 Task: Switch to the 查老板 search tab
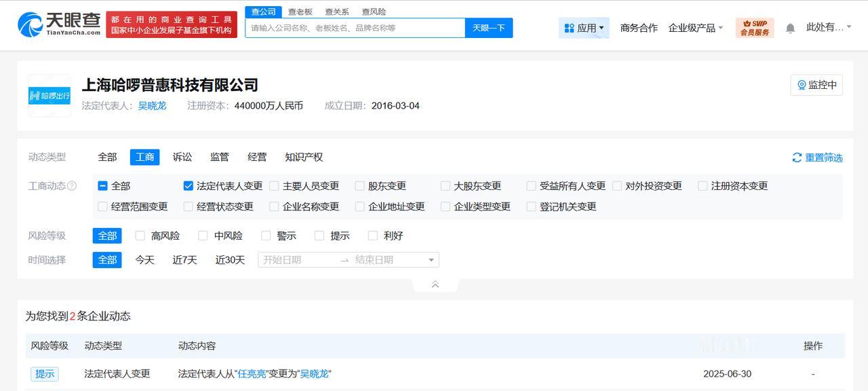click(x=300, y=12)
